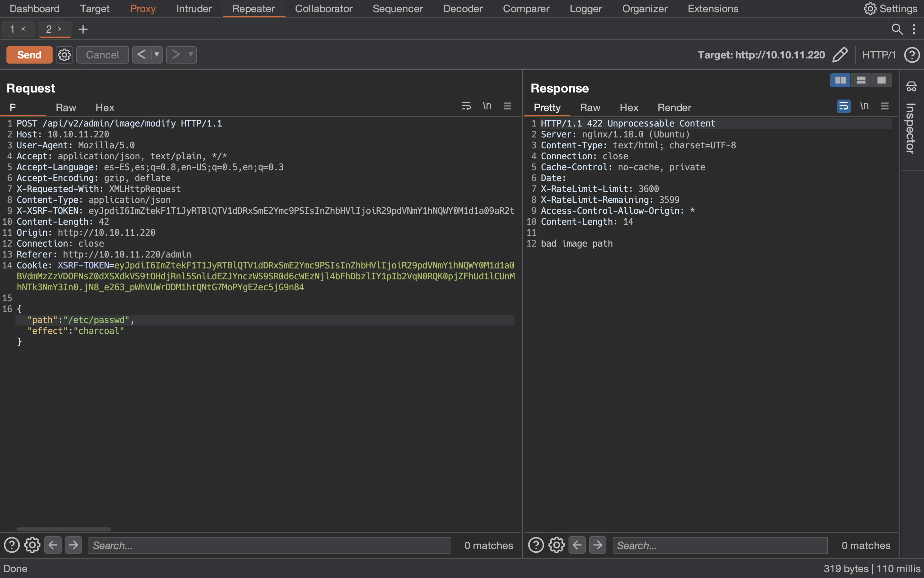Open the Comparer tab

point(526,8)
